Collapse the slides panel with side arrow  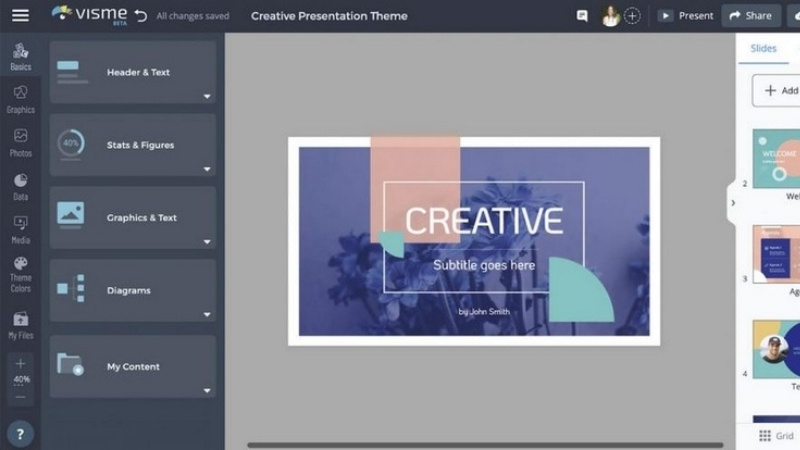click(x=733, y=203)
